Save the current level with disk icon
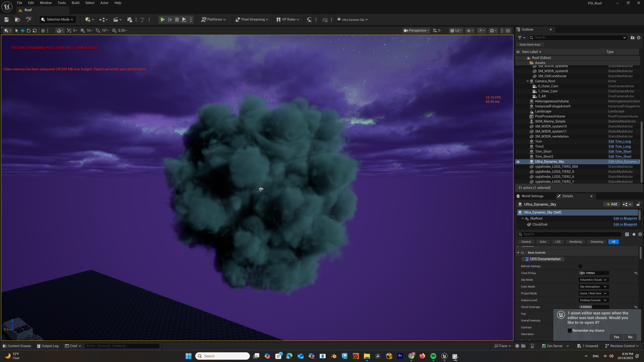644x362 pixels. click(x=6, y=20)
